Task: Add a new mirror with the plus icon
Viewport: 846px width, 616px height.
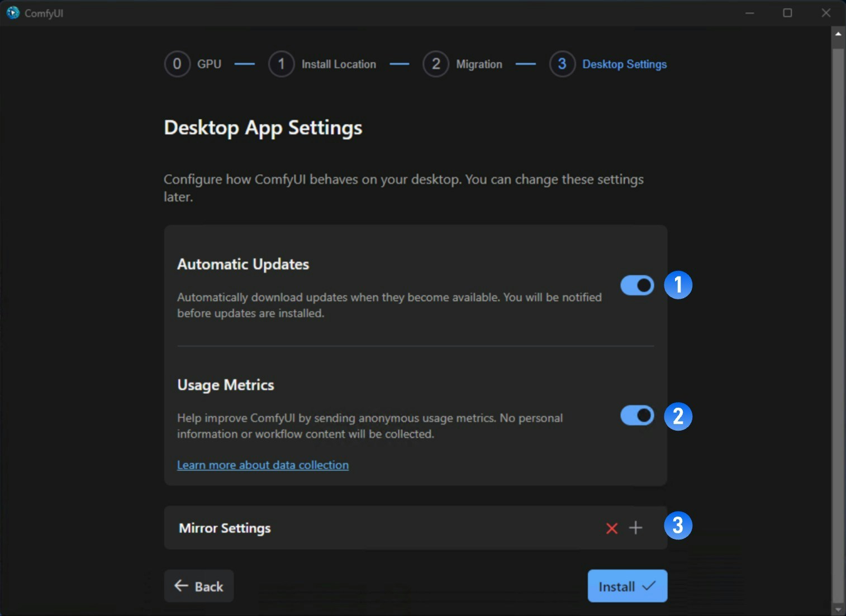Action: pos(635,528)
